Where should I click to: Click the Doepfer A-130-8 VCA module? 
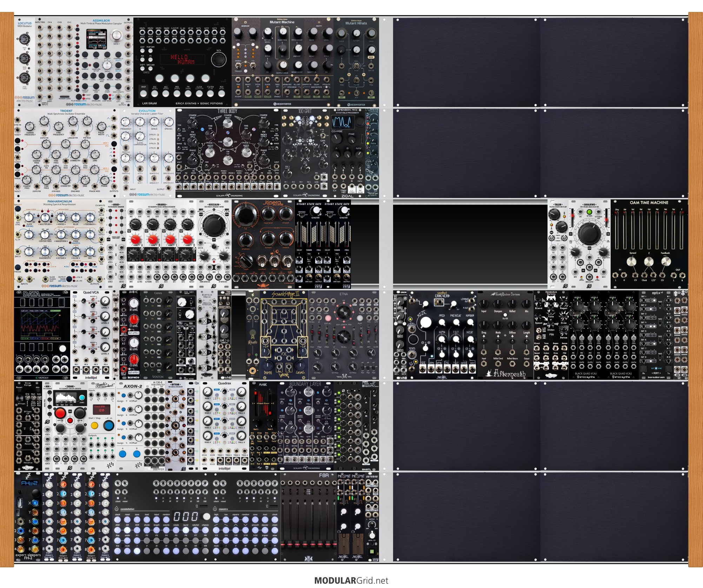pyautogui.click(x=154, y=426)
